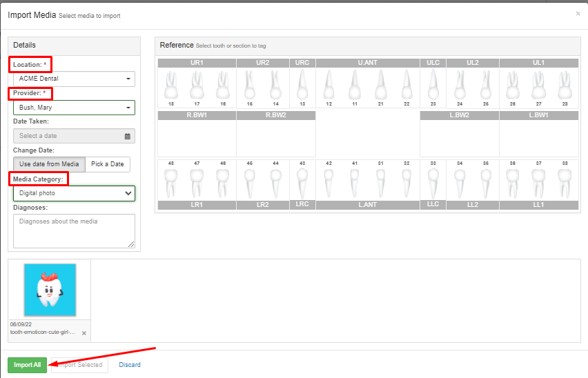Select upper tooth 18 icon
This screenshot has width=588, height=378.
click(171, 86)
